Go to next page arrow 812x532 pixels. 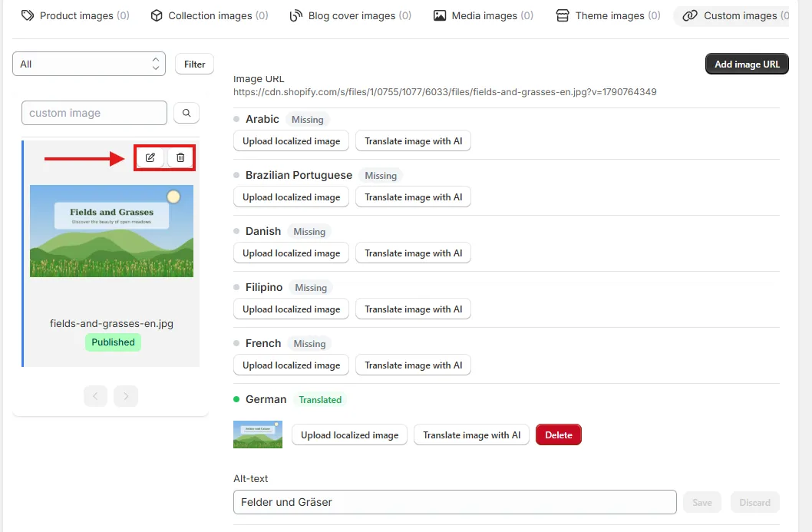click(126, 396)
